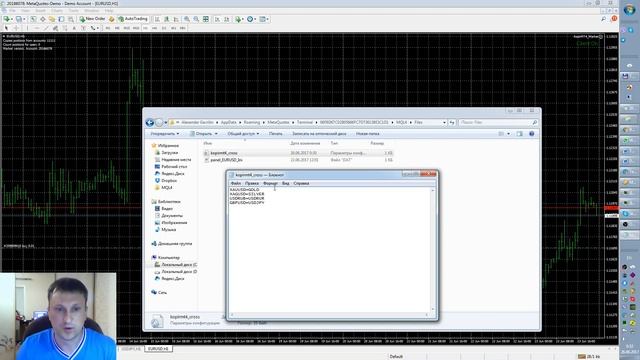640x360 pixels.
Task: Open Упорядочить menu in Explorer
Action: 164,133
